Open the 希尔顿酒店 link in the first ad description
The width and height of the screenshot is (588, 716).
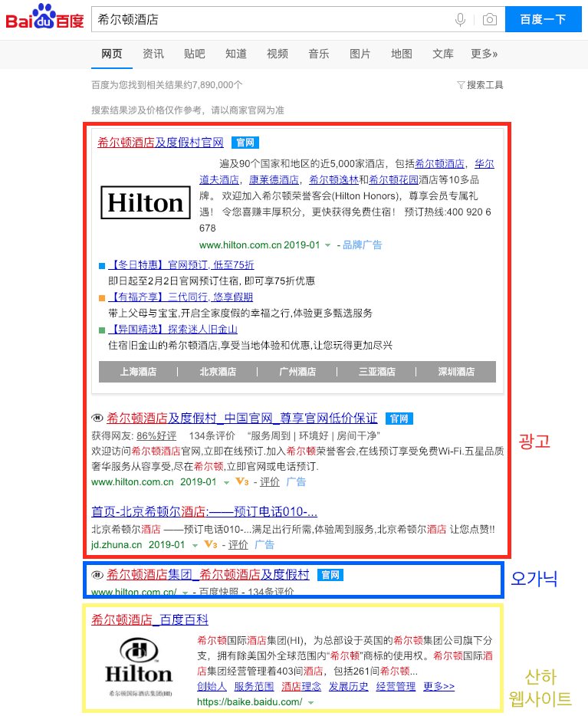pyautogui.click(x=439, y=163)
